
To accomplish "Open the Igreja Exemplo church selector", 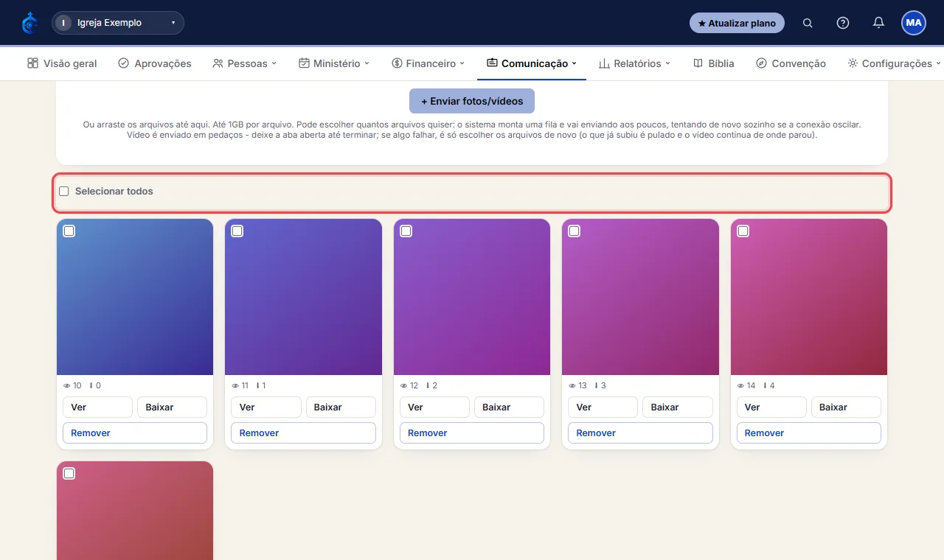I will click(x=118, y=23).
